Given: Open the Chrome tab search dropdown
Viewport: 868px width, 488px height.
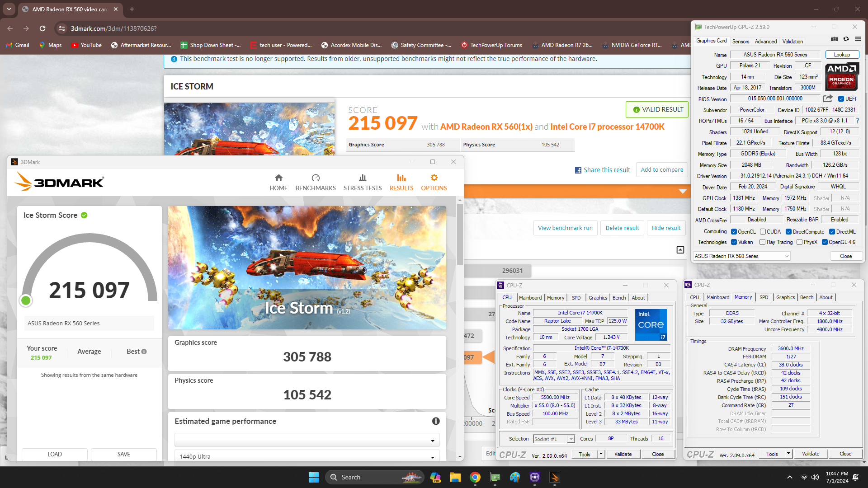Looking at the screenshot, I should coord(9,9).
